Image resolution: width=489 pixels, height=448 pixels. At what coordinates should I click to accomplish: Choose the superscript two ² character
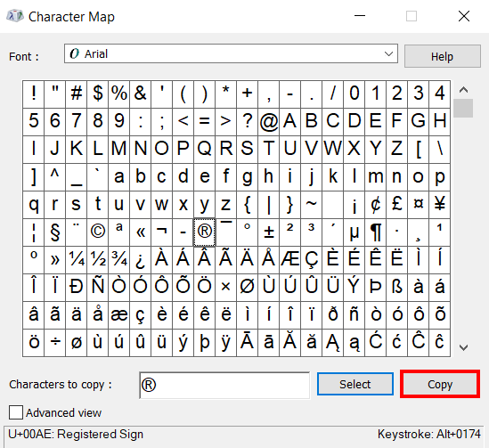click(x=290, y=232)
